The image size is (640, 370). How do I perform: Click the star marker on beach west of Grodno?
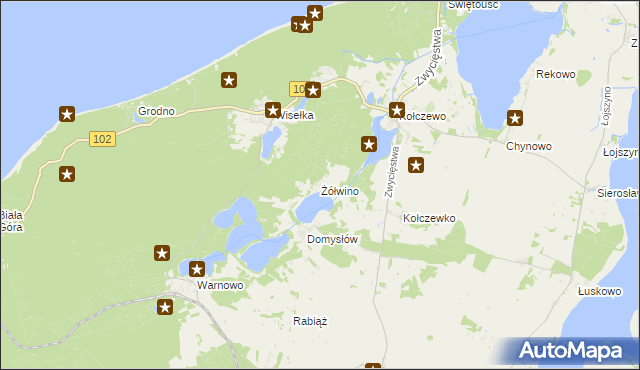pos(67,114)
